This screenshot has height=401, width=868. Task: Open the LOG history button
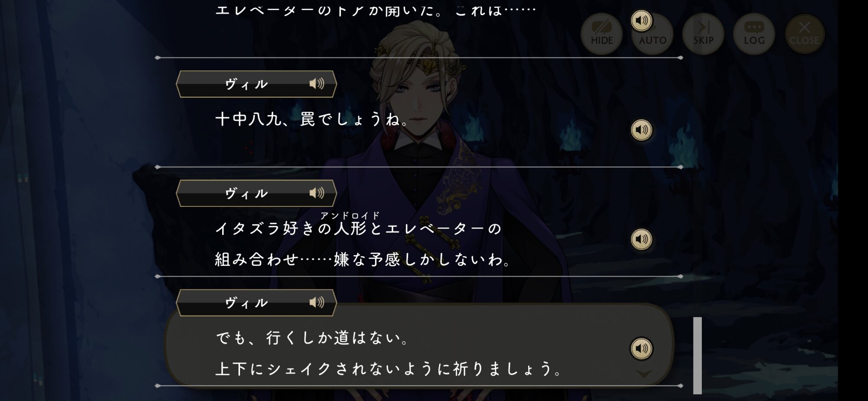[x=754, y=34]
